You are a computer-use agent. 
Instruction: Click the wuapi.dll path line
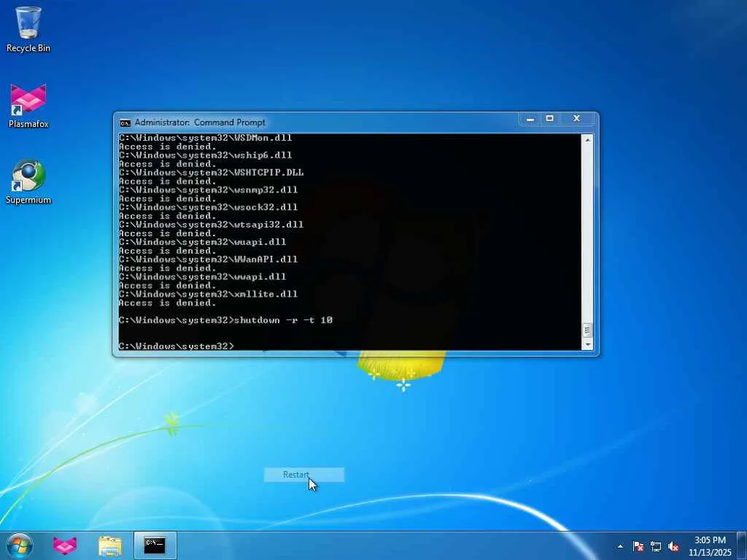203,242
